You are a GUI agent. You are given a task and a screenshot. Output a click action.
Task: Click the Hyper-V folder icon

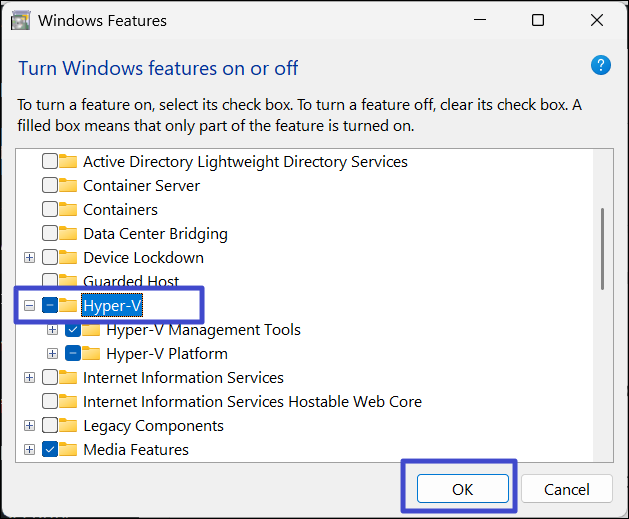(x=69, y=305)
